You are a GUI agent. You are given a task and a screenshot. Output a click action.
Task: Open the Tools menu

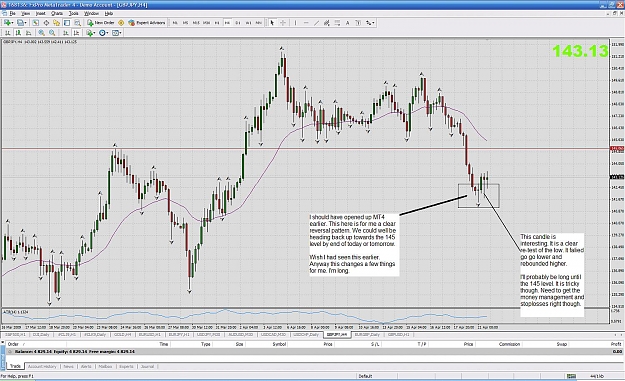coord(73,14)
